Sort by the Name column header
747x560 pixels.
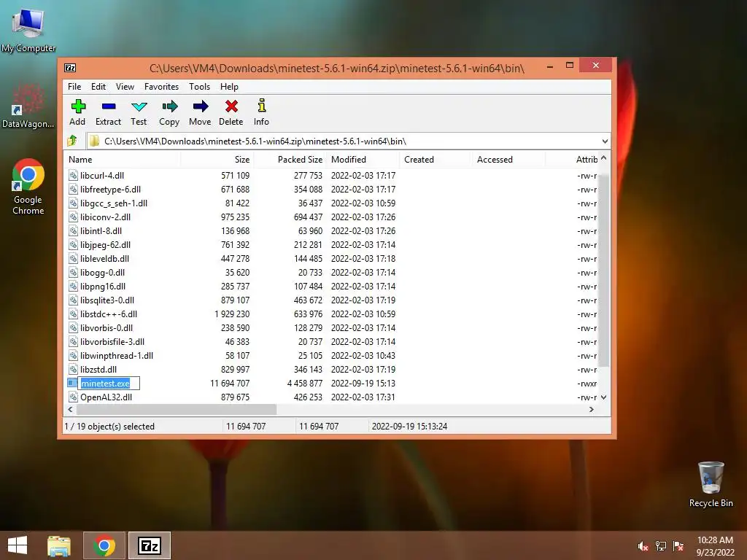[123, 160]
